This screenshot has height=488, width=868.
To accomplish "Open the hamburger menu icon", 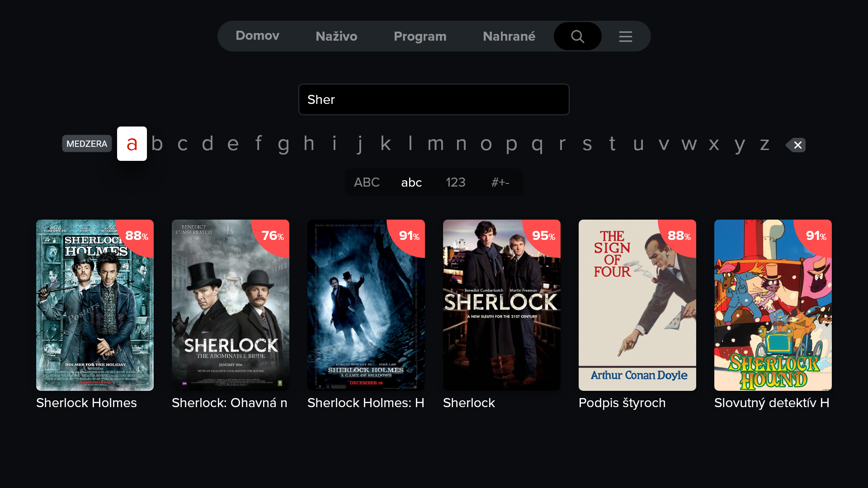I will (x=626, y=36).
